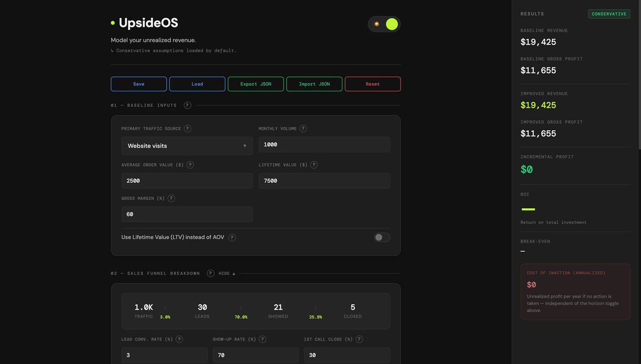The height and width of the screenshot is (364, 641).
Task: Click the Cost of Inaction card
Action: point(575,292)
